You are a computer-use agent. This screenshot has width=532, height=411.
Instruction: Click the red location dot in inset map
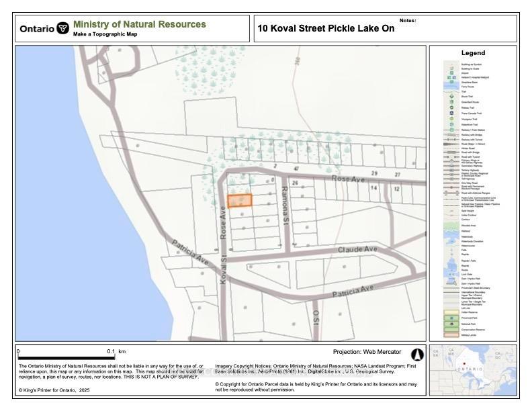click(x=464, y=363)
